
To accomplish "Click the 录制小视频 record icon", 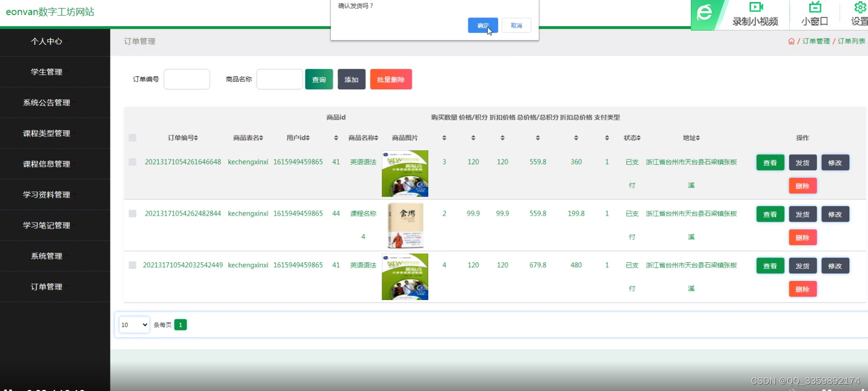I will [756, 7].
